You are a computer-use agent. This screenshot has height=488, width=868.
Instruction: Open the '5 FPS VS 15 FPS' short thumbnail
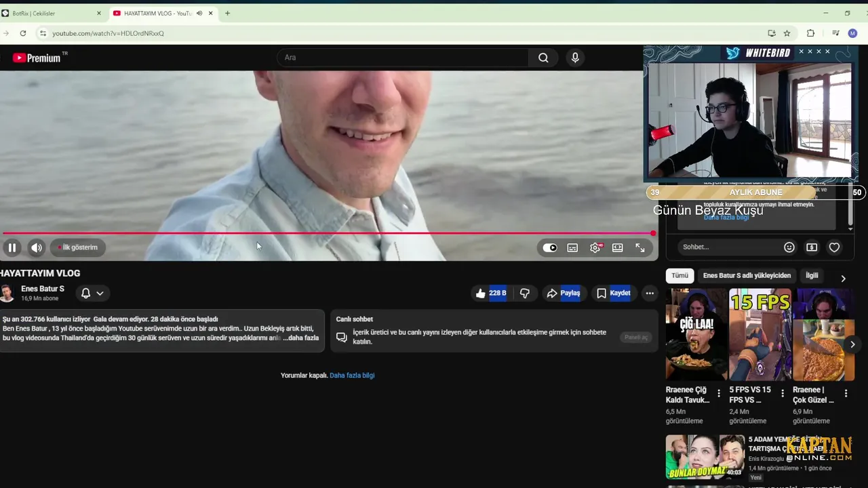[760, 334]
